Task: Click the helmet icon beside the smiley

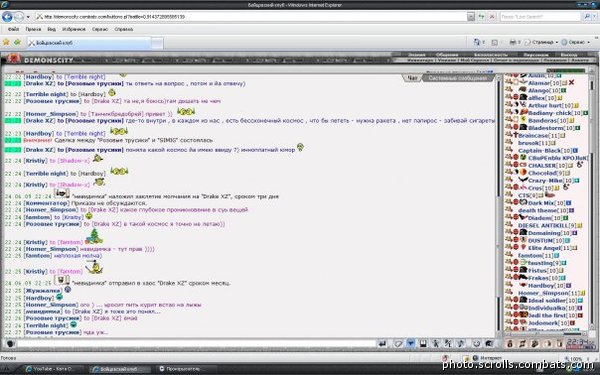Action: (x=489, y=344)
